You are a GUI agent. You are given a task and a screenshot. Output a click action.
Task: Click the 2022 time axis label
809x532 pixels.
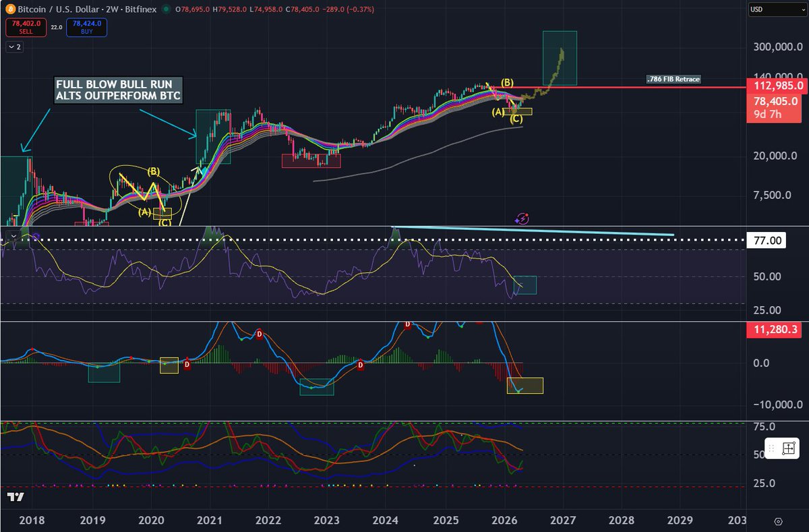pos(269,521)
